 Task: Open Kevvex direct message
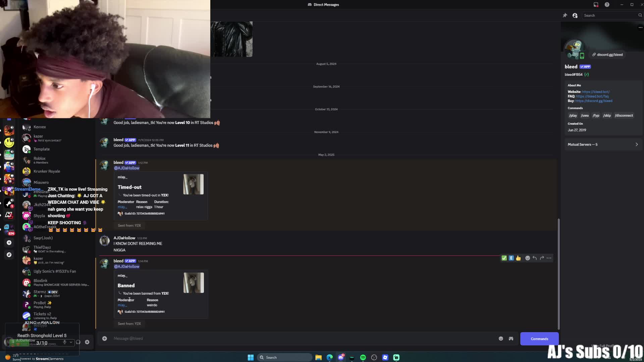pyautogui.click(x=57, y=127)
